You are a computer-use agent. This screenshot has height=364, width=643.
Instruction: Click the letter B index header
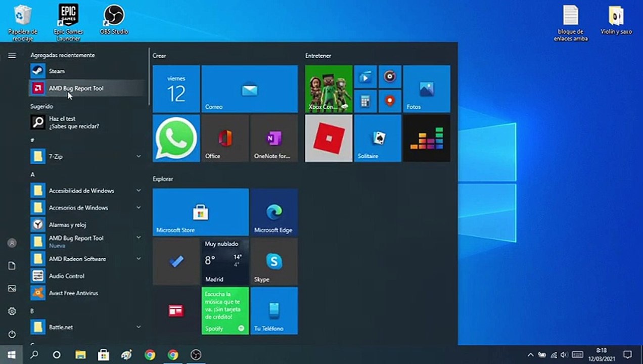(32, 311)
